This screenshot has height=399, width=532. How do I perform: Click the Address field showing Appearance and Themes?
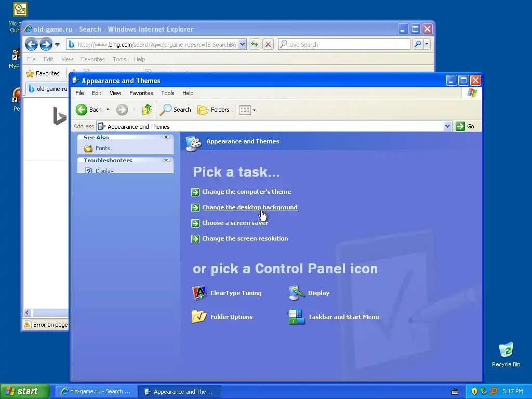pos(274,127)
